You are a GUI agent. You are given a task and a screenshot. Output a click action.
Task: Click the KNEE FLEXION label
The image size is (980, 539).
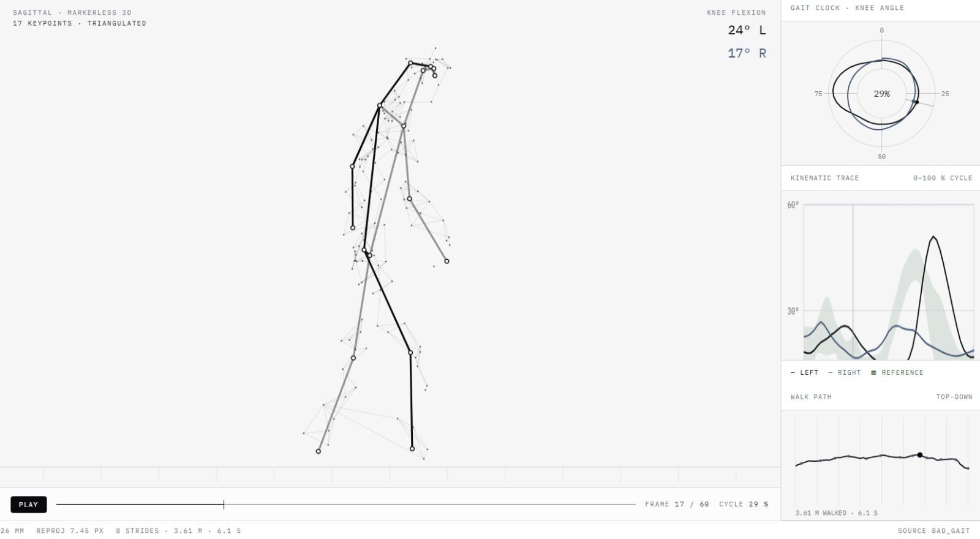pyautogui.click(x=736, y=12)
